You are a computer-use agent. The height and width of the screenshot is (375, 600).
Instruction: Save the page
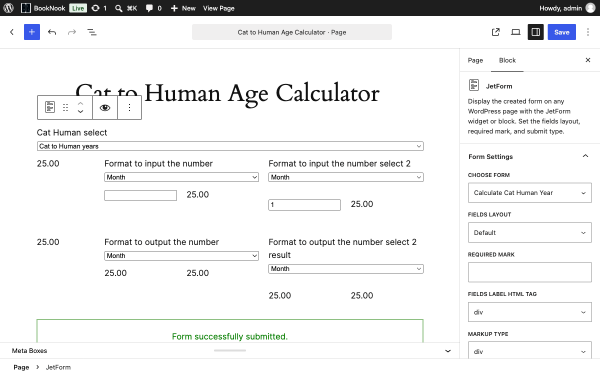pos(561,32)
